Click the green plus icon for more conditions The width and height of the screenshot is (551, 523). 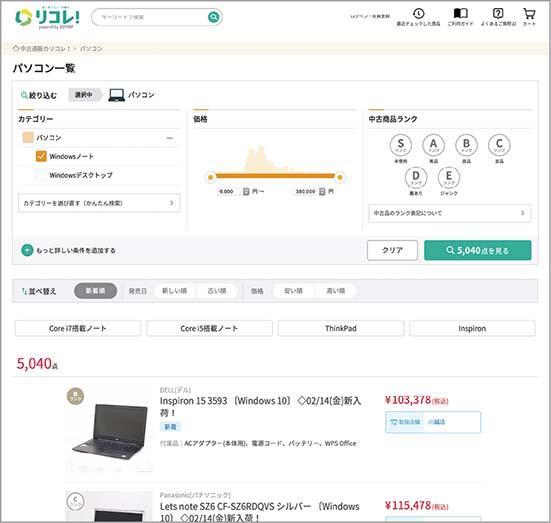click(27, 250)
